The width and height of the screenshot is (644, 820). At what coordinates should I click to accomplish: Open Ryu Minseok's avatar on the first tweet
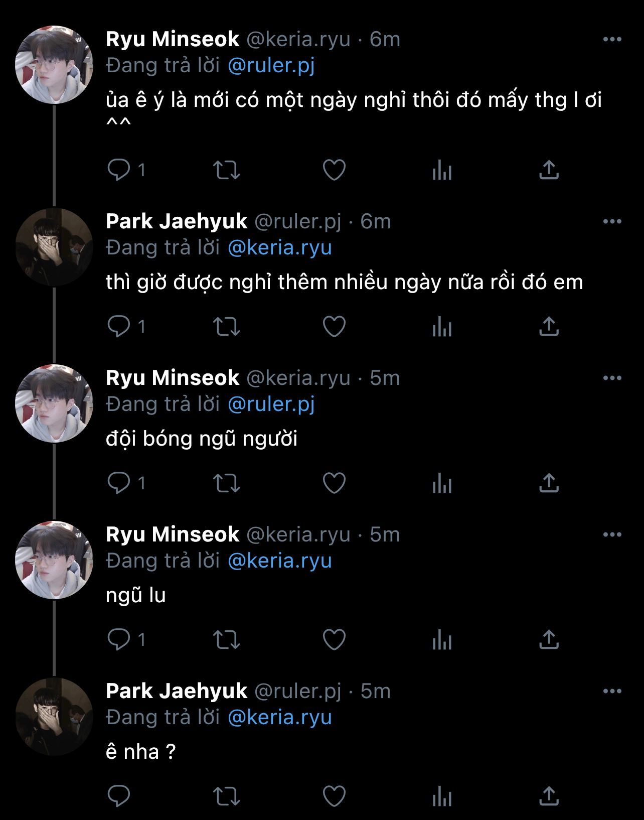click(54, 65)
